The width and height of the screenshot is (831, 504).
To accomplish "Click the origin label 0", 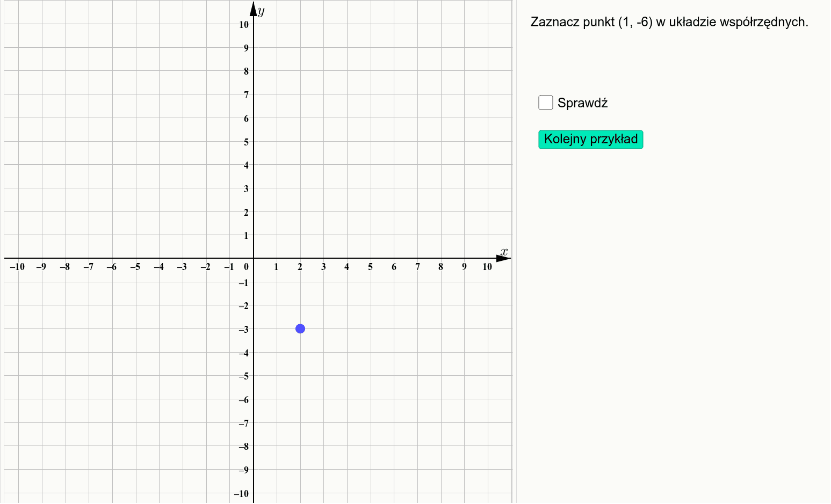I will [247, 267].
